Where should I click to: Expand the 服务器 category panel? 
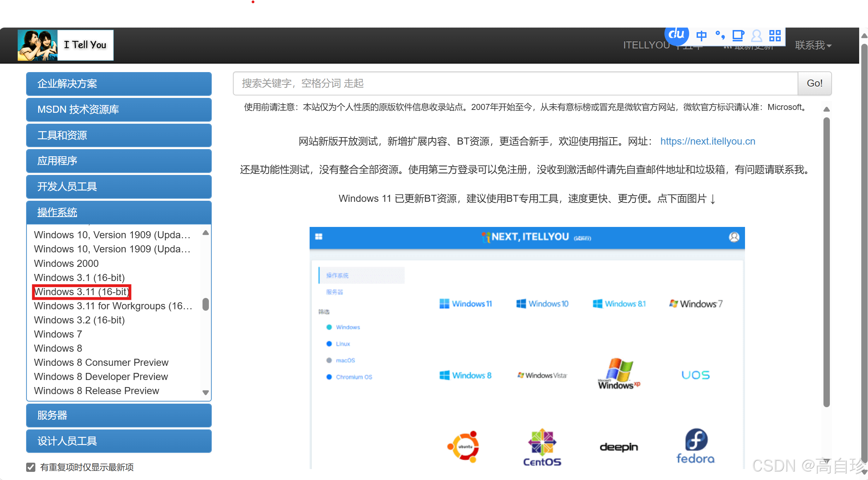(x=119, y=415)
